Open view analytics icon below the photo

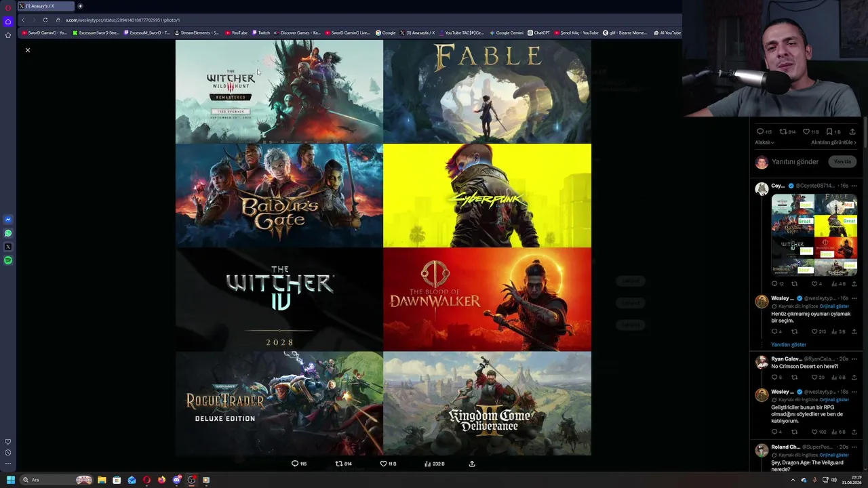pyautogui.click(x=428, y=464)
